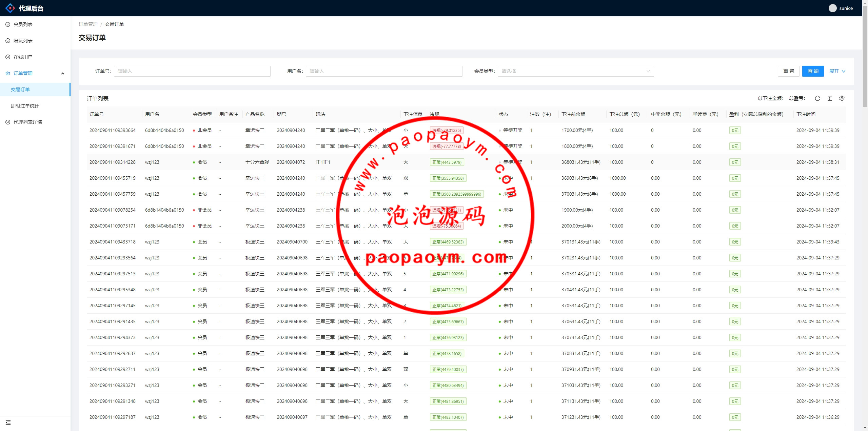Image resolution: width=868 pixels, height=431 pixels.
Task: Click 2024-09-04 11:39:43 time cell
Action: pyautogui.click(x=818, y=242)
